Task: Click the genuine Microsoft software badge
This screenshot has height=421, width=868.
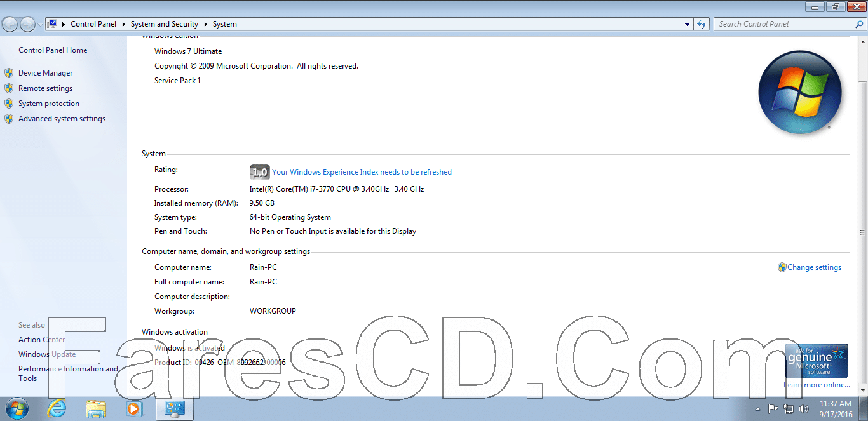Action: 817,361
